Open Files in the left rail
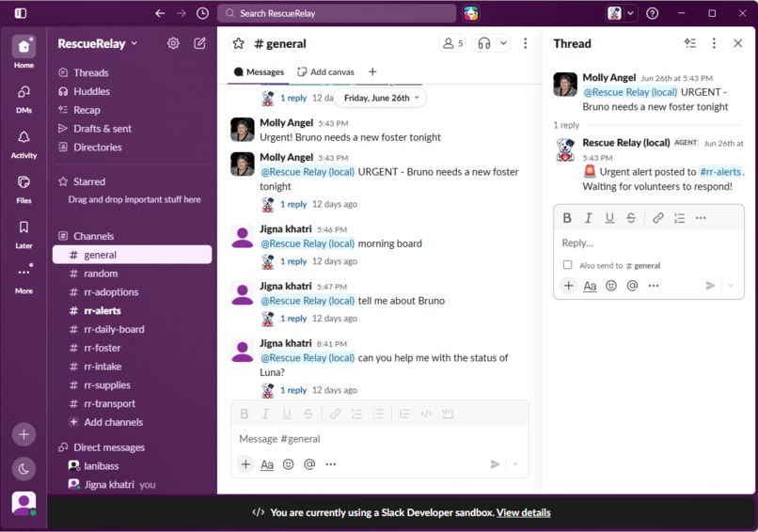758x532 pixels. pos(24,190)
